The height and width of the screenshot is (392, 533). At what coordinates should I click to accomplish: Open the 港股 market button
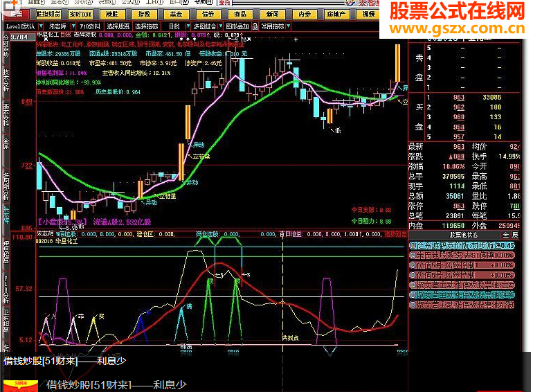pos(112,15)
